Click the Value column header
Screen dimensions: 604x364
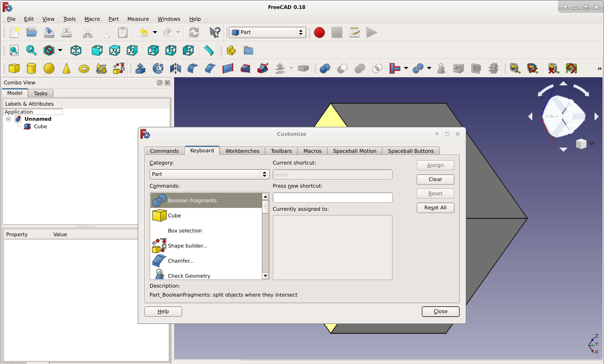[60, 234]
